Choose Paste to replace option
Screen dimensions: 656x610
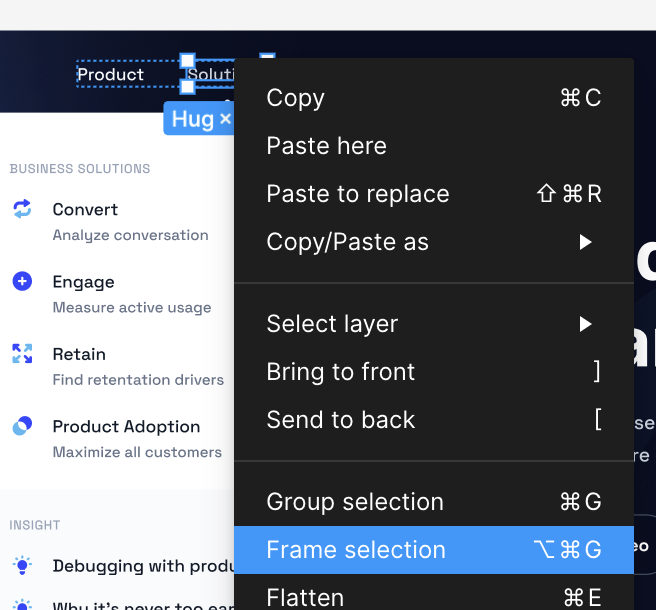pos(434,194)
